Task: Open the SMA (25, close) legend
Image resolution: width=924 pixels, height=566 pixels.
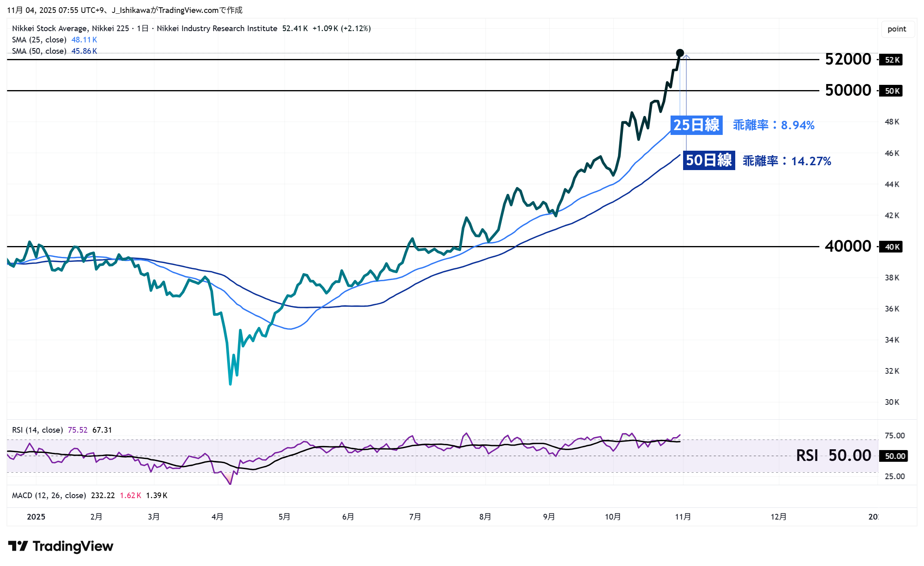Action: [39, 40]
